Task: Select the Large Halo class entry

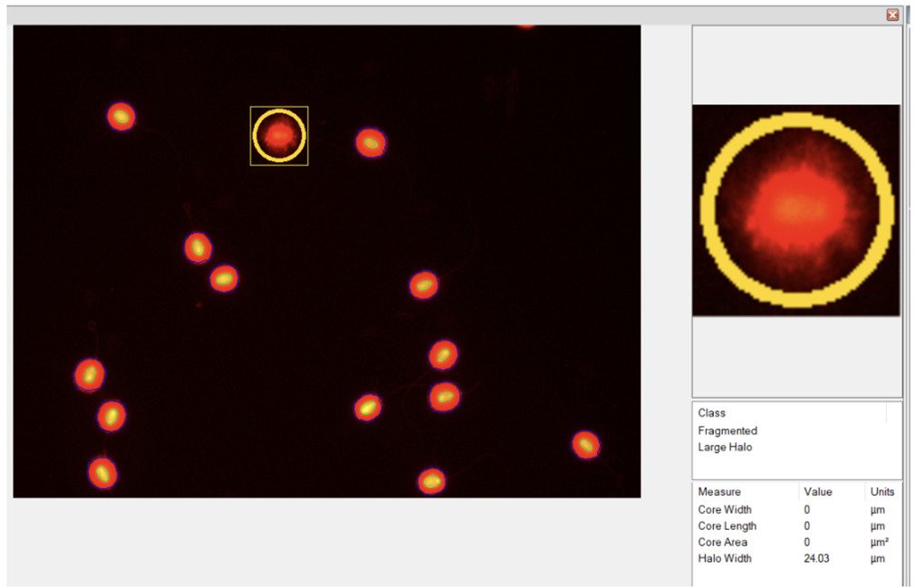Action: 725,447
